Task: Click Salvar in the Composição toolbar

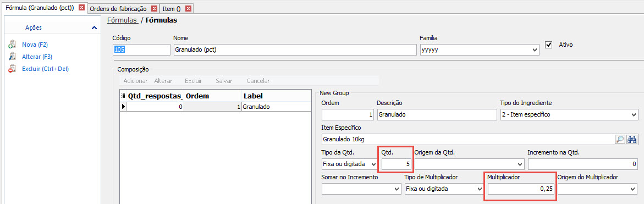Action: [x=224, y=81]
